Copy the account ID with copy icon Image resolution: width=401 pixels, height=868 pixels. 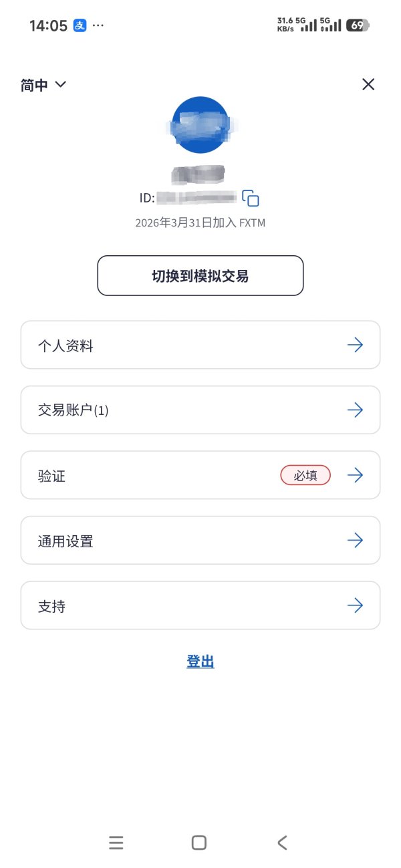tap(251, 198)
